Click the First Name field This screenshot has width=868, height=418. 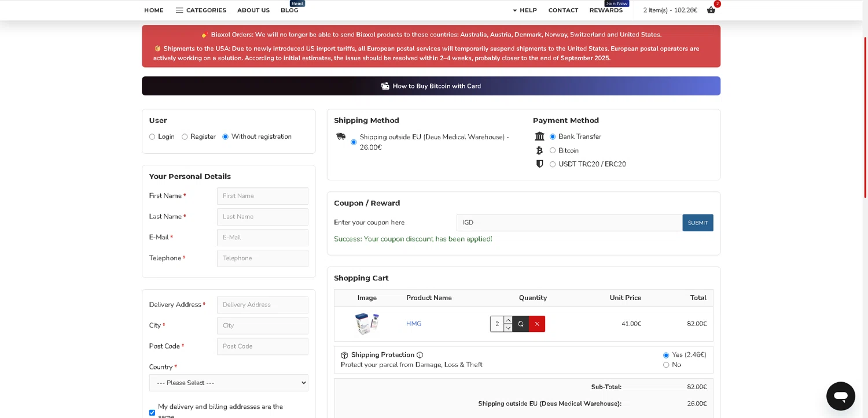(x=263, y=196)
